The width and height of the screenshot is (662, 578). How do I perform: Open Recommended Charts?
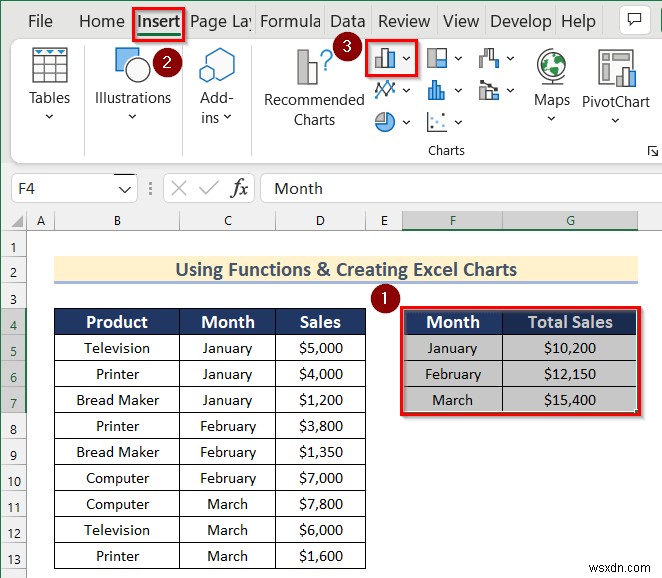click(x=314, y=89)
